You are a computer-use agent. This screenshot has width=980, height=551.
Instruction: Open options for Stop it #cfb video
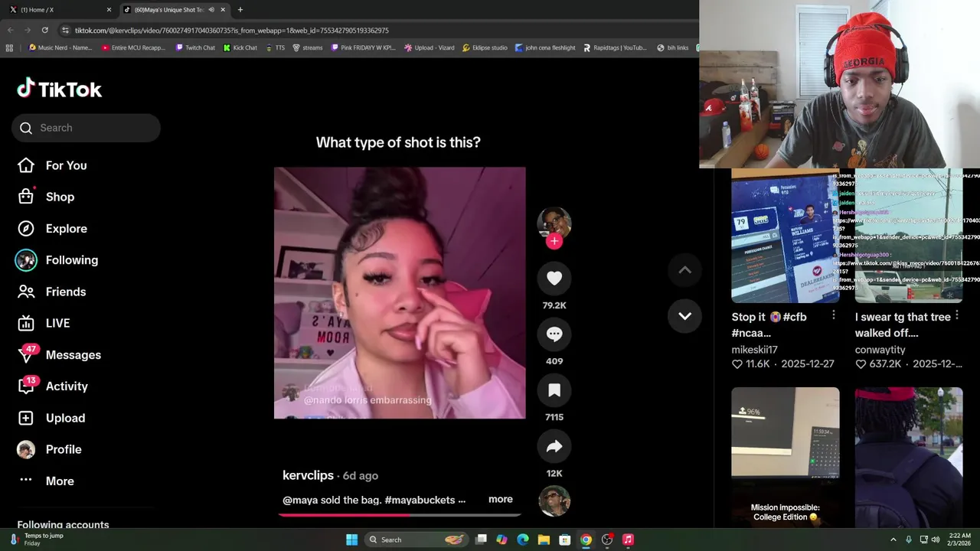pos(834,315)
